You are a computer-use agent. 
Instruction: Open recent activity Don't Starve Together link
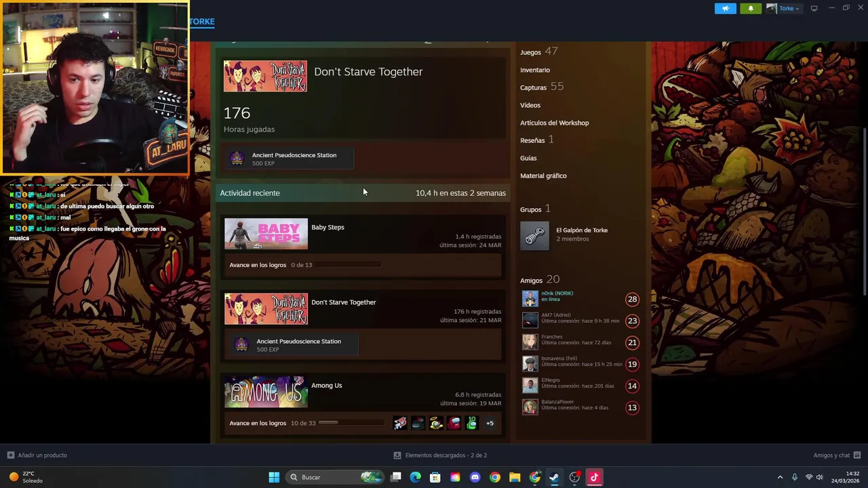point(343,302)
